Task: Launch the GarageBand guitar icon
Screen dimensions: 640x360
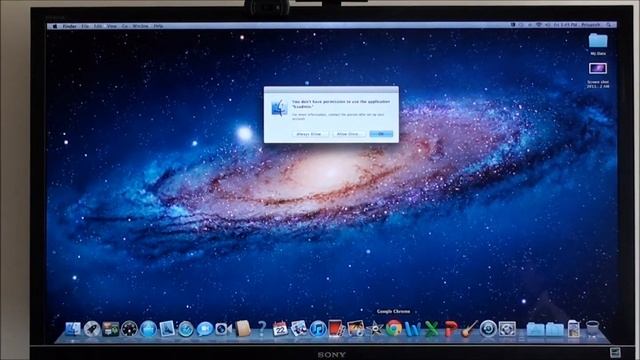Action: click(469, 329)
